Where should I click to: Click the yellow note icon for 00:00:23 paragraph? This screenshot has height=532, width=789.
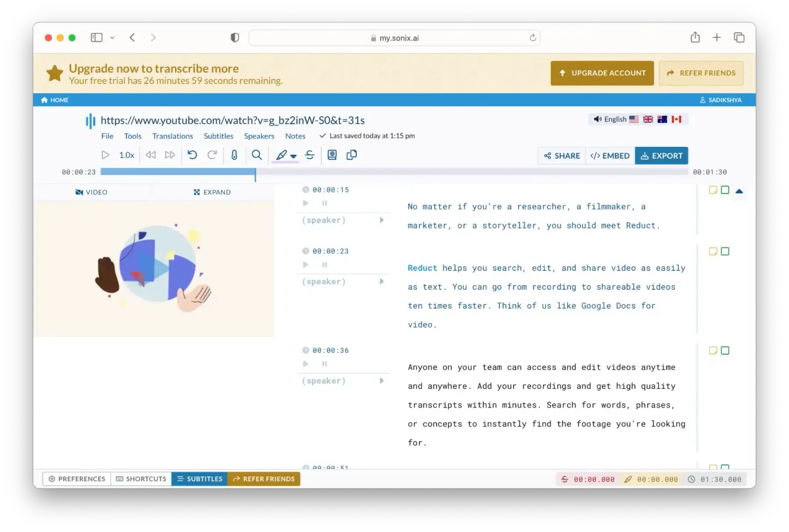(x=713, y=251)
